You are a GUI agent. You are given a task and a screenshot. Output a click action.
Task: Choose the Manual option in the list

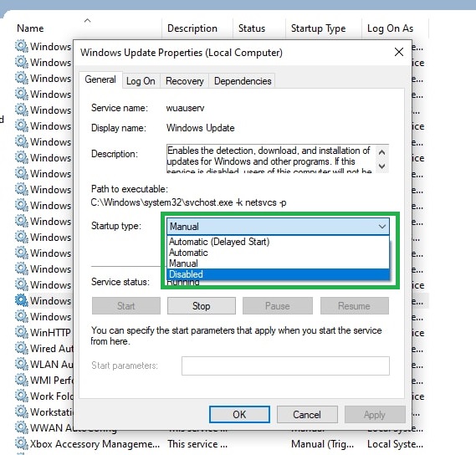(183, 263)
